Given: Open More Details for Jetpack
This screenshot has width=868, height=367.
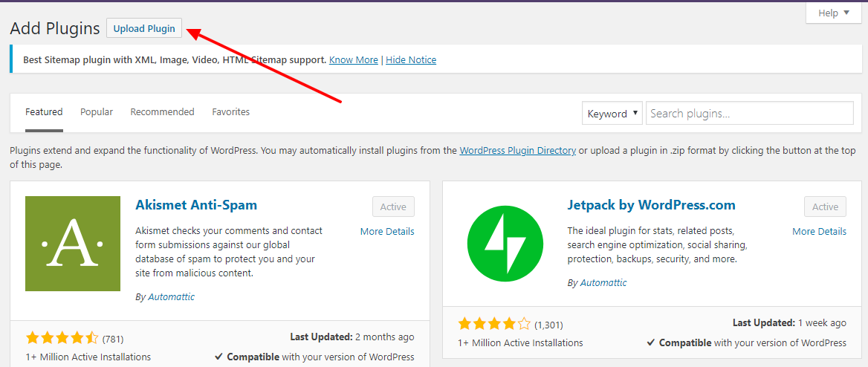Looking at the screenshot, I should 819,231.
